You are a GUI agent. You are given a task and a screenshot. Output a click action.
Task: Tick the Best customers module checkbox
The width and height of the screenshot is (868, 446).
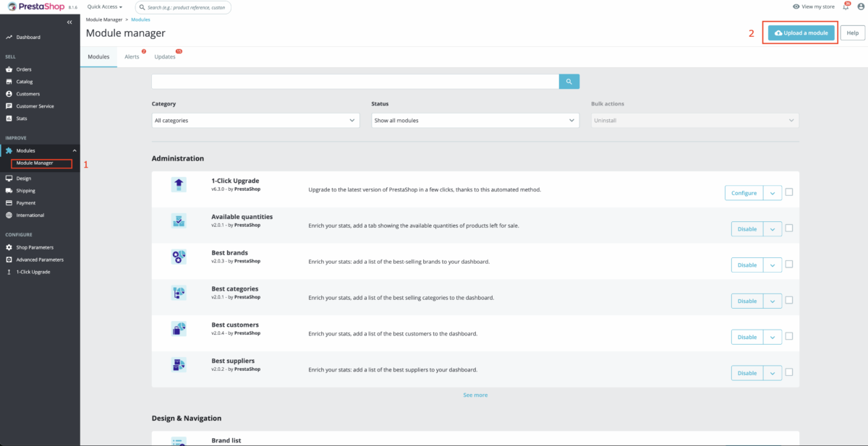789,336
